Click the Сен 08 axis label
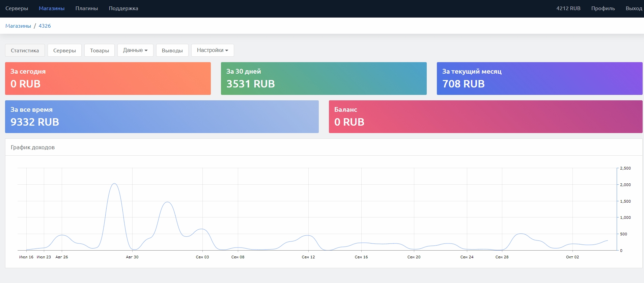Screen dimensions: 644x283 [x=238, y=257]
